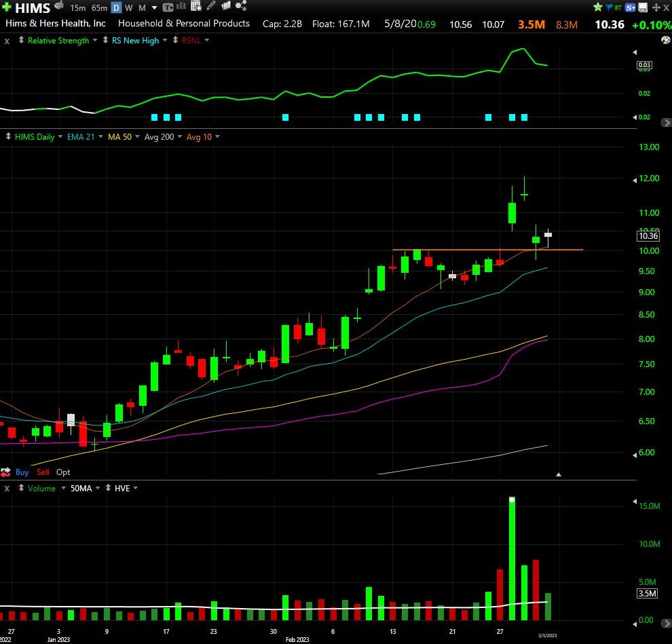Click move arrows beside Volume label

coord(21,488)
